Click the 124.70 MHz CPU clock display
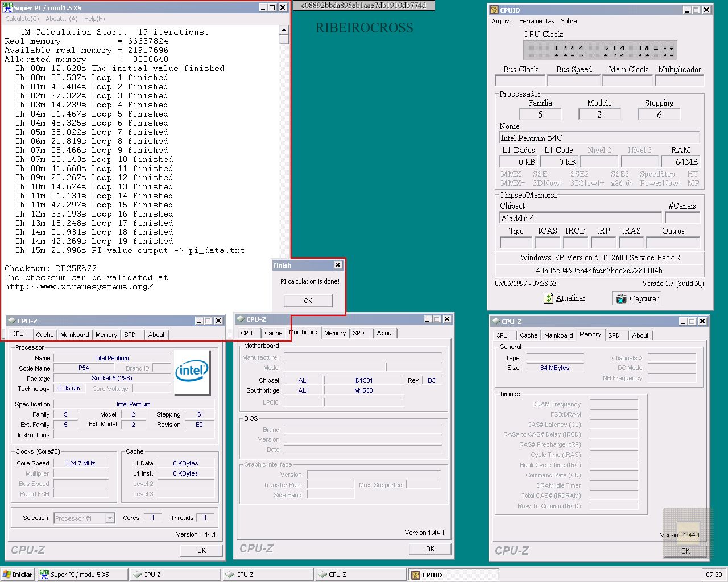 tap(600, 50)
